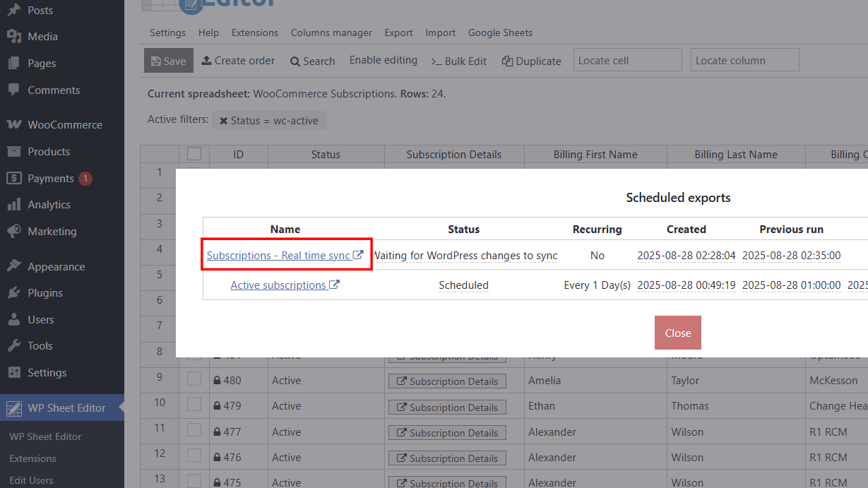This screenshot has width=868, height=488.
Task: Click the lock icon on row 476
Action: point(218,458)
